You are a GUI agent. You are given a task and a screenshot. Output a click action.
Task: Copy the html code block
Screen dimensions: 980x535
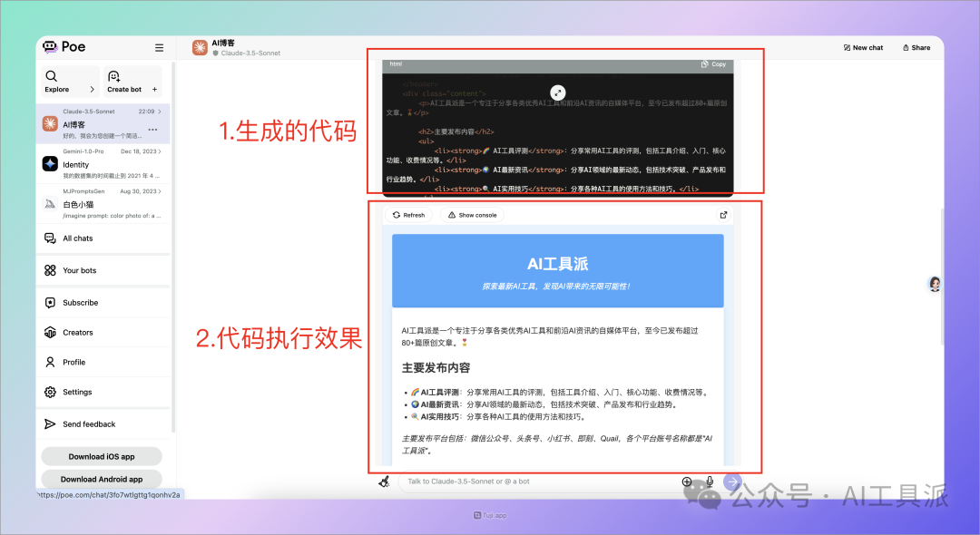click(713, 64)
